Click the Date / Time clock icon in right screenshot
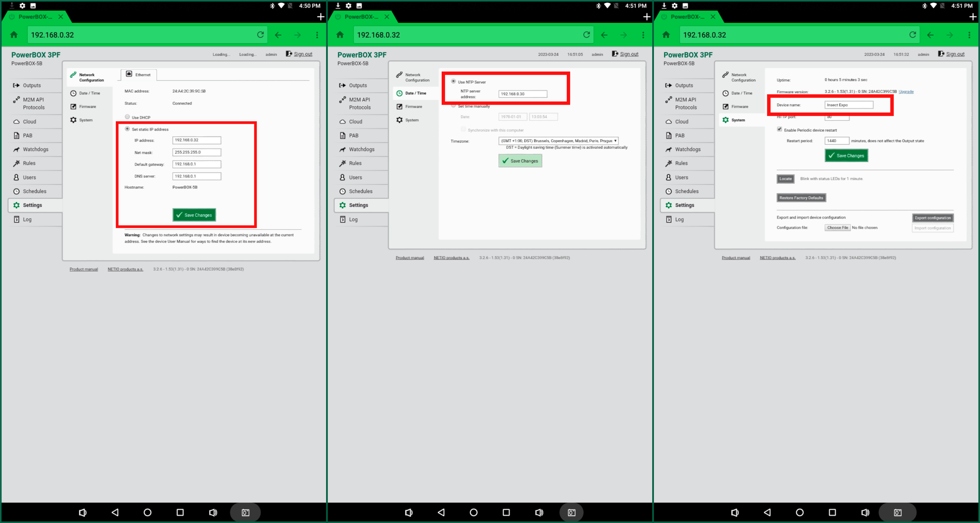The height and width of the screenshot is (523, 980). click(x=726, y=93)
